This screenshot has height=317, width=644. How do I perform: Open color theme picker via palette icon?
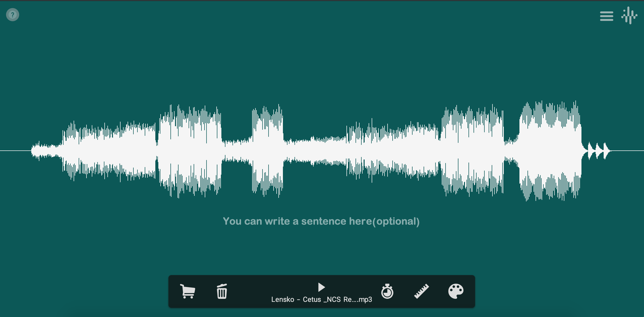click(456, 292)
